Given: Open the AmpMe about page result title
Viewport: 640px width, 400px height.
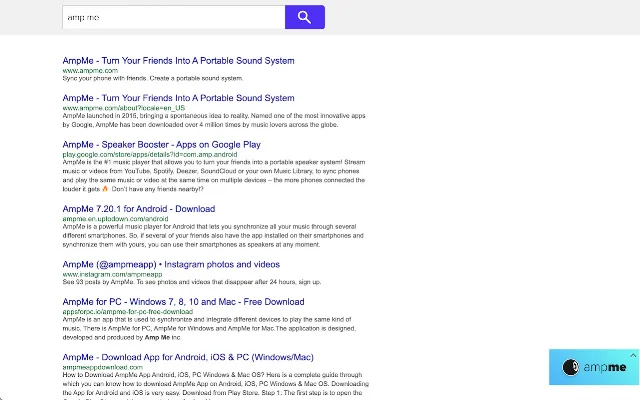Looking at the screenshot, I should pyautogui.click(x=178, y=98).
